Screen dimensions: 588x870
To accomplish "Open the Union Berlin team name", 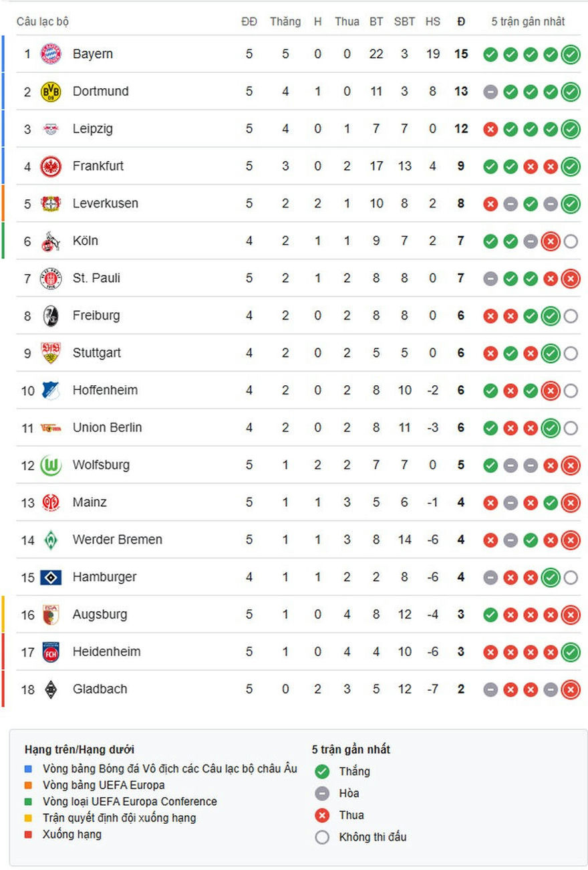I will coord(107,427).
